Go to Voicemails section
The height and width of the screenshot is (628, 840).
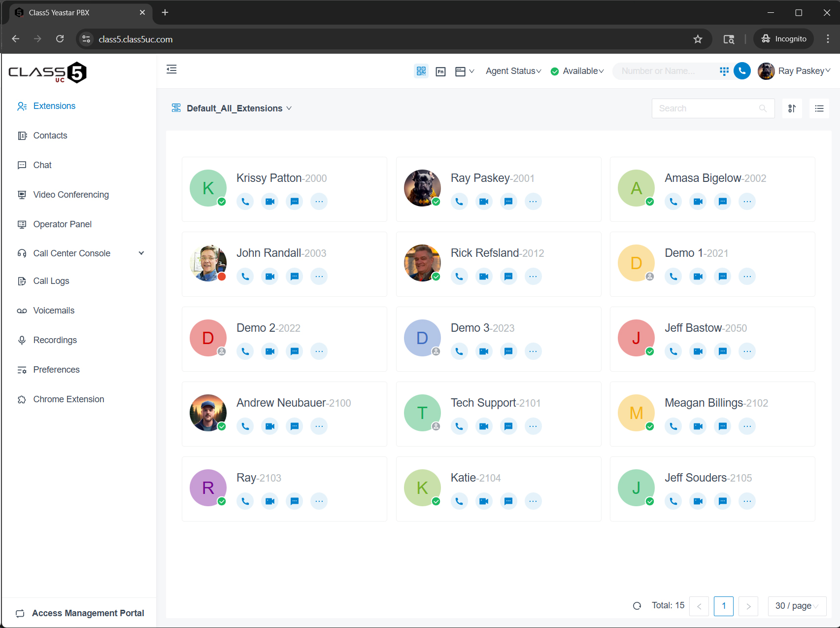(x=54, y=311)
